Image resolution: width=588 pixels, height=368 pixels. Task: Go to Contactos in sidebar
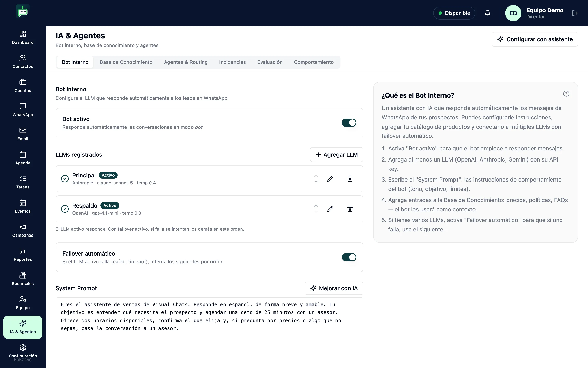(x=23, y=62)
